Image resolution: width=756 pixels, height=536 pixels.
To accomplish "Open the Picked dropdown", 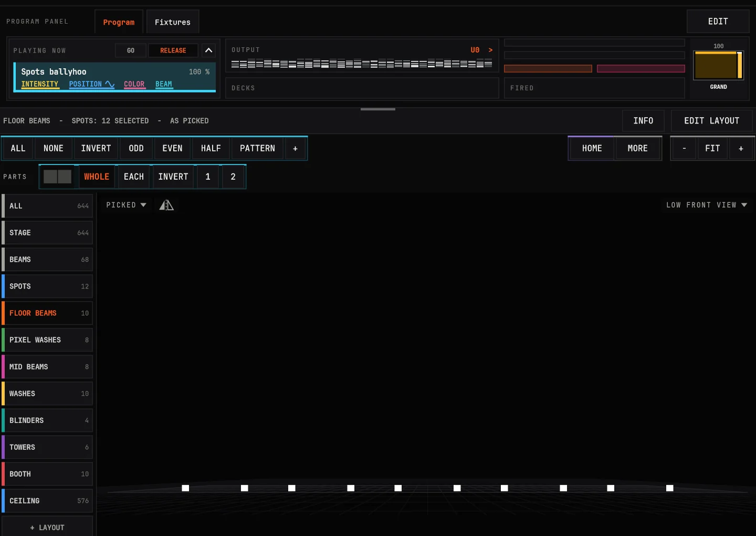I will tap(126, 205).
